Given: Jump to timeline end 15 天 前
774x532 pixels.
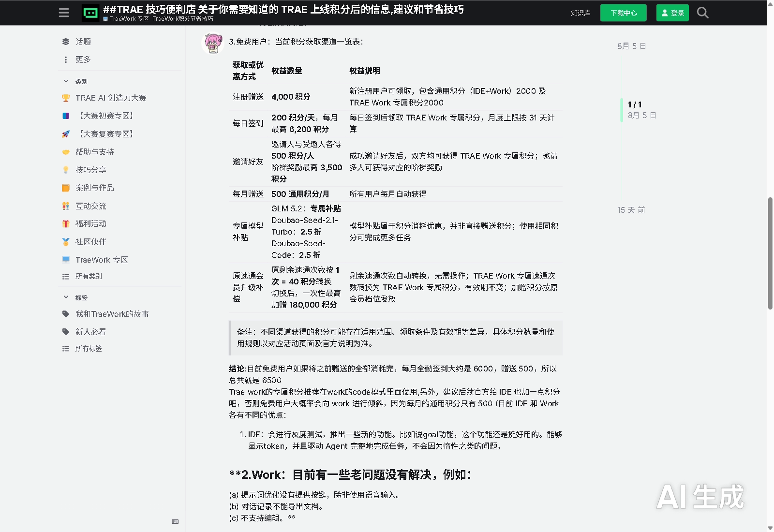Looking at the screenshot, I should (631, 210).
